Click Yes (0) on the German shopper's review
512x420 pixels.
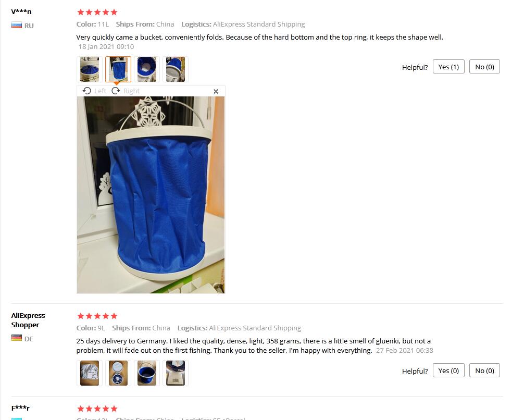448,370
